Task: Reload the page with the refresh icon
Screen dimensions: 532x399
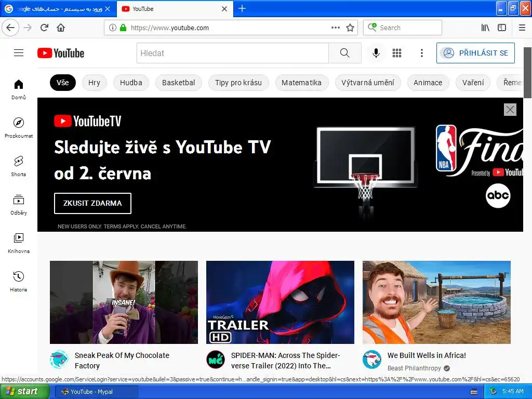Action: pos(44,28)
